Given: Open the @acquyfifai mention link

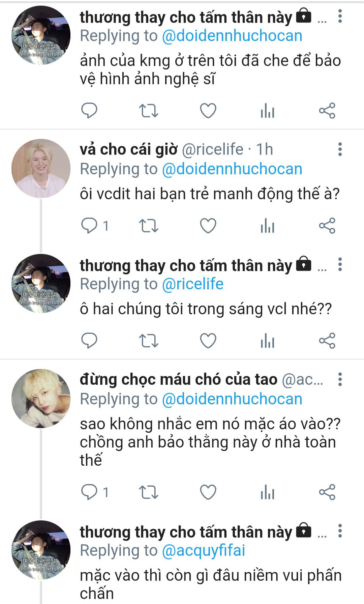Looking at the screenshot, I should [x=204, y=550].
